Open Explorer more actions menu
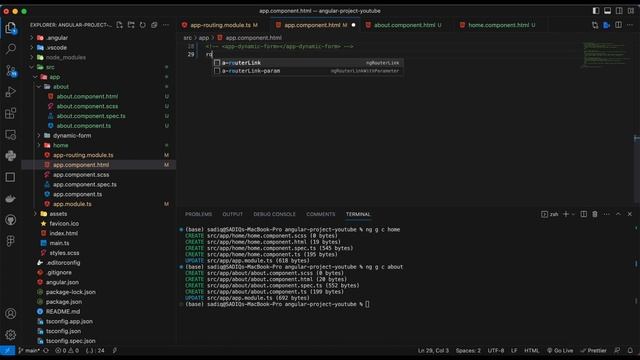 coord(166,25)
